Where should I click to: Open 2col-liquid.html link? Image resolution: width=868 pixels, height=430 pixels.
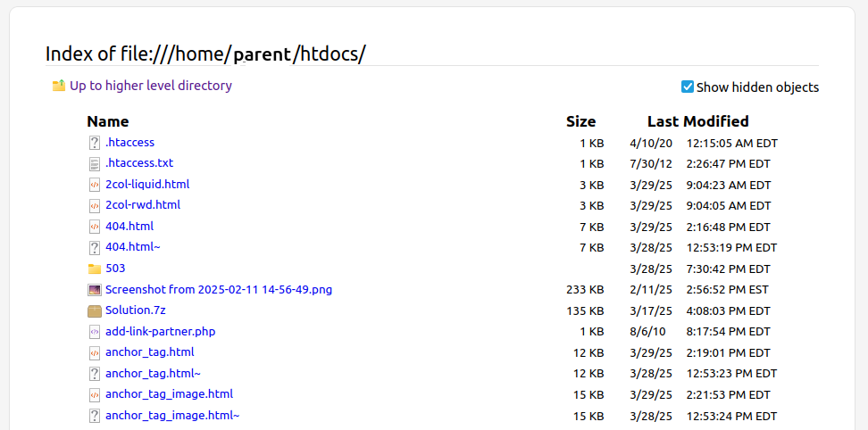click(148, 184)
